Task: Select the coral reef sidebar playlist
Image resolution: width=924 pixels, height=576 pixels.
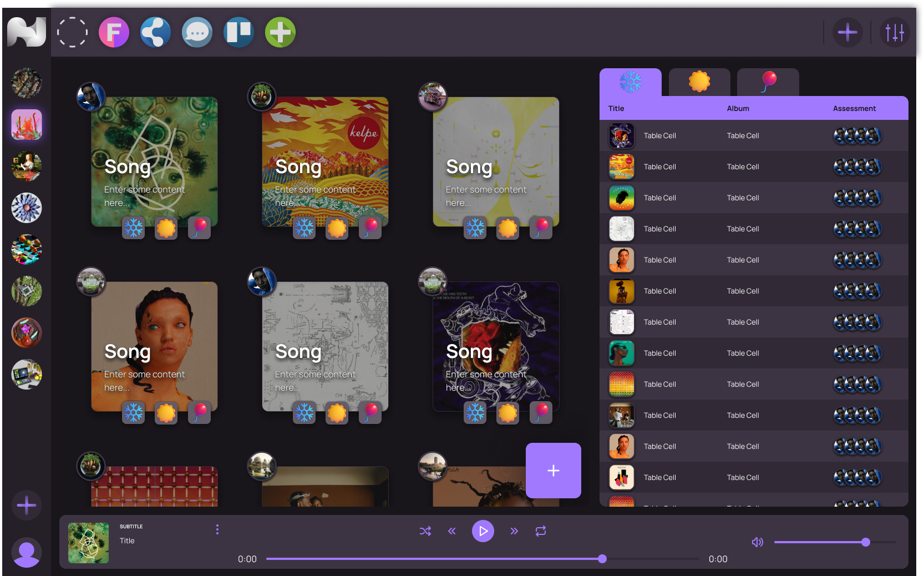Action: (x=27, y=124)
